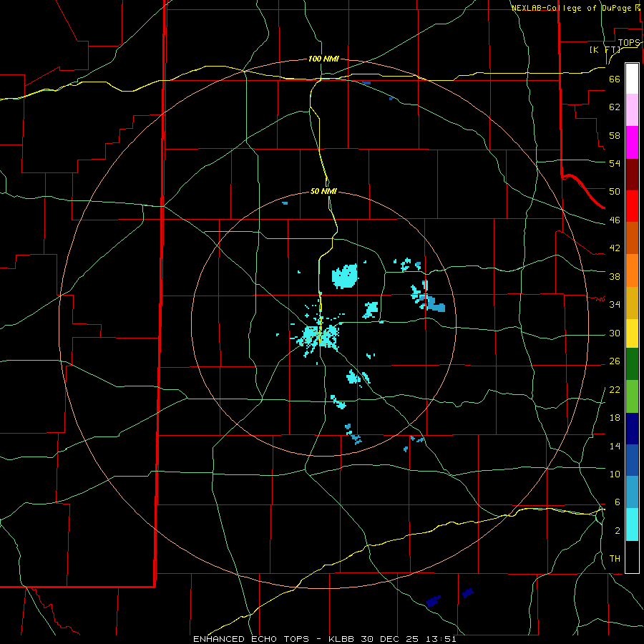
Task: Click the "100 NMI" range ring label
Action: point(323,59)
